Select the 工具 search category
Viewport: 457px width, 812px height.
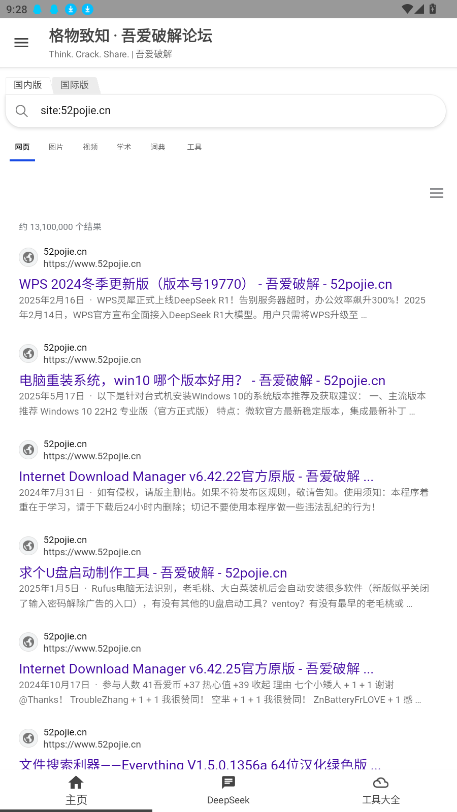[194, 147]
